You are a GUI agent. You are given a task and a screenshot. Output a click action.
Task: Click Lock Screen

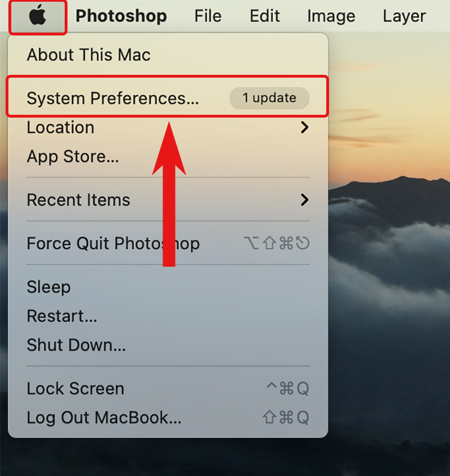click(75, 389)
